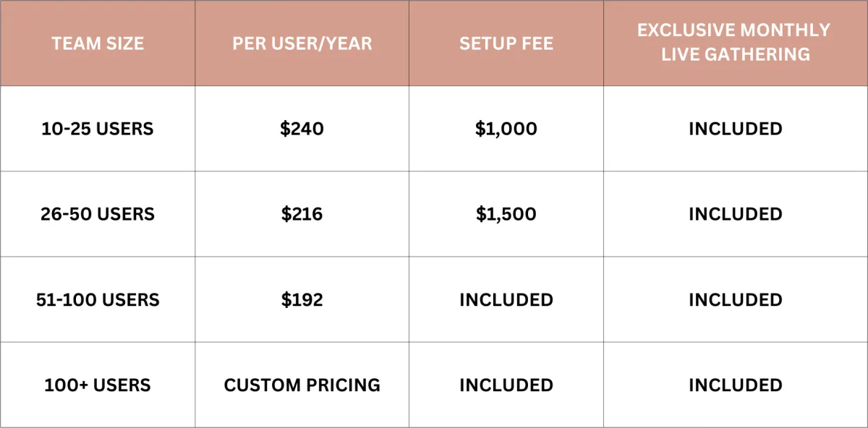Click the SETUP FEE column header
The height and width of the screenshot is (428, 868).
tap(506, 43)
